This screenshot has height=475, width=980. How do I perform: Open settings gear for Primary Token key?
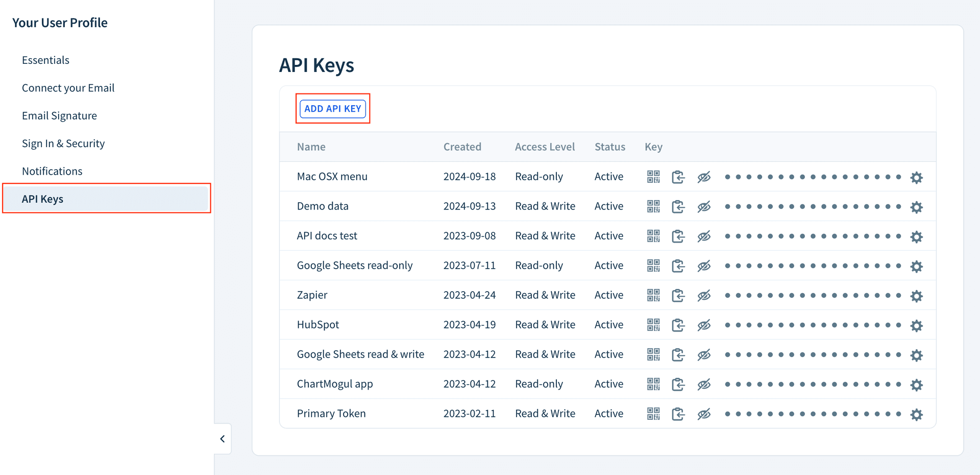click(917, 414)
